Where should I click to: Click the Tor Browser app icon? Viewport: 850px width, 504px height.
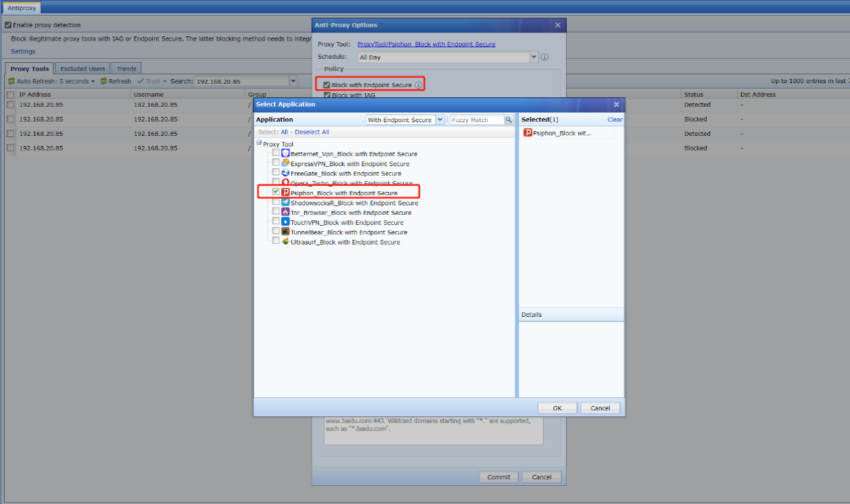[285, 212]
